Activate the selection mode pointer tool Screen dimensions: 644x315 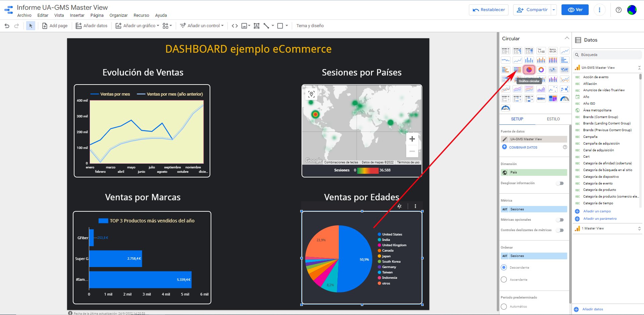click(31, 26)
